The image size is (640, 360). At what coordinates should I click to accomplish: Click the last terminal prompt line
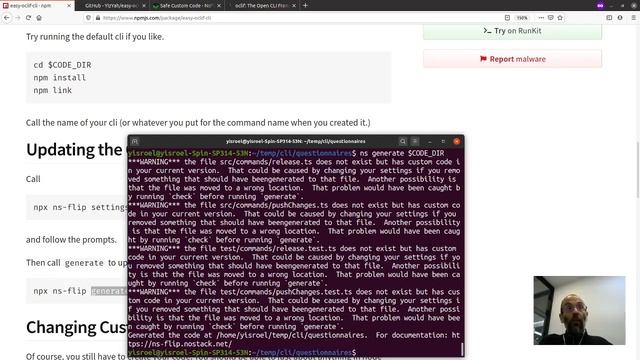coord(242,352)
